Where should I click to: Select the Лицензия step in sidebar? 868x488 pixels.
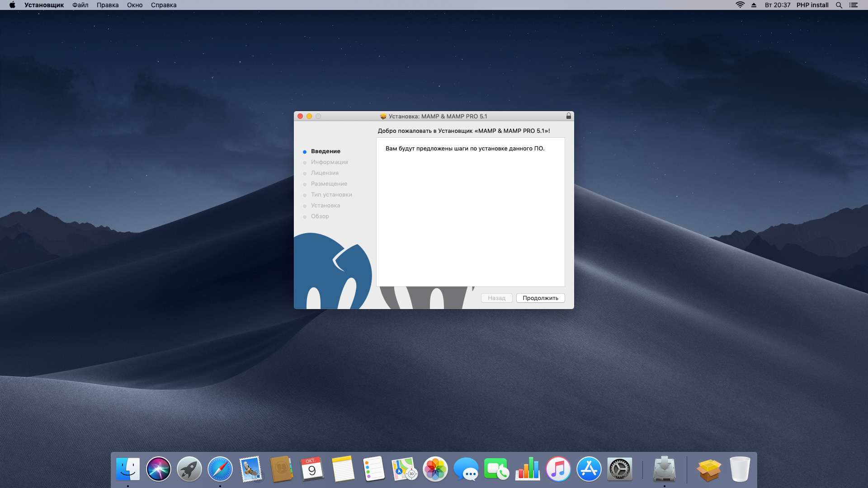pyautogui.click(x=325, y=173)
